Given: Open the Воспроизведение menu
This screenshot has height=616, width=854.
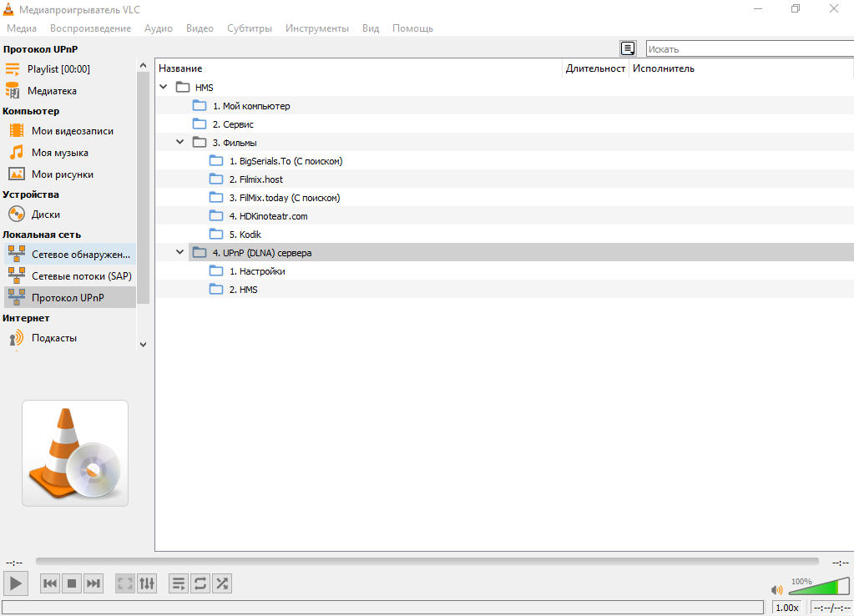Looking at the screenshot, I should pos(90,28).
